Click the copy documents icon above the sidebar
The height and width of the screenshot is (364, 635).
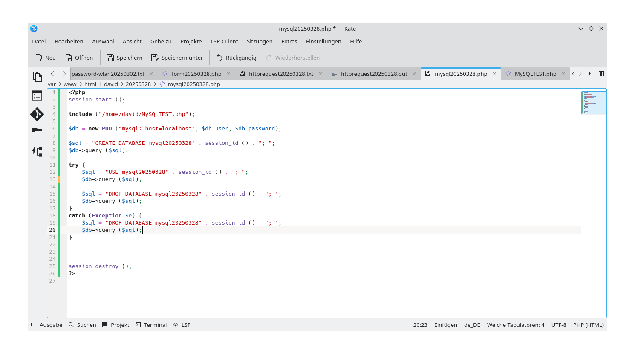[38, 76]
